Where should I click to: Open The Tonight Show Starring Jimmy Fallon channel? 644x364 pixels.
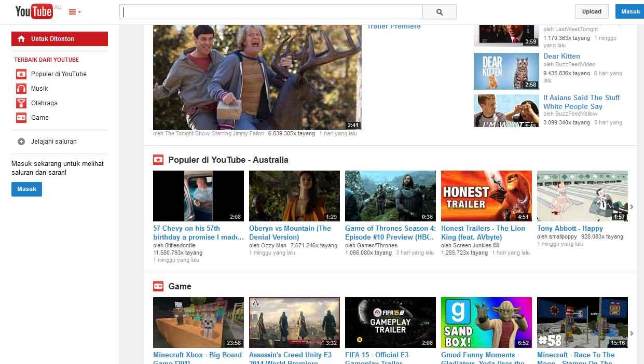coord(214,134)
